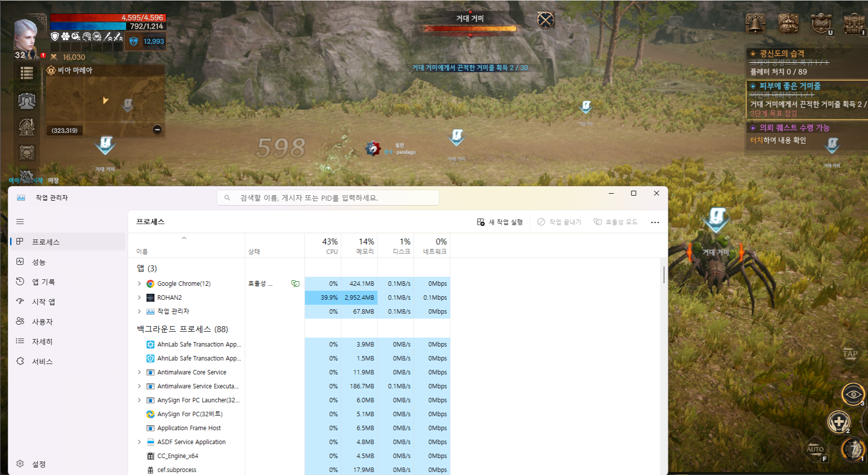Collapse the minimap with the minus button

(x=157, y=129)
